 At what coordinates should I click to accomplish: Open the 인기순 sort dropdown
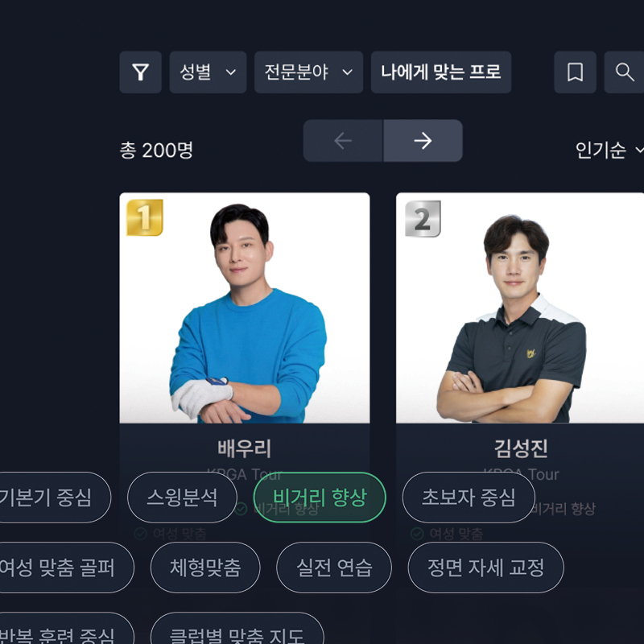pyautogui.click(x=609, y=150)
